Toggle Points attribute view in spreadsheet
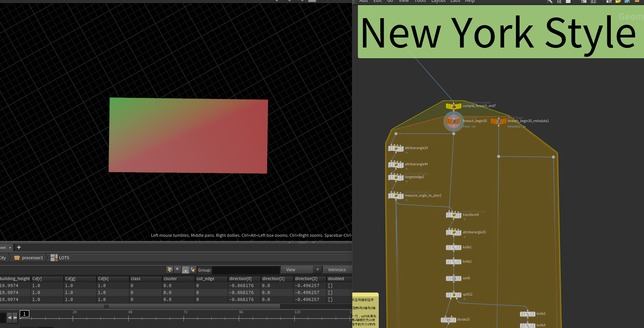The image size is (644, 328). coord(170,270)
